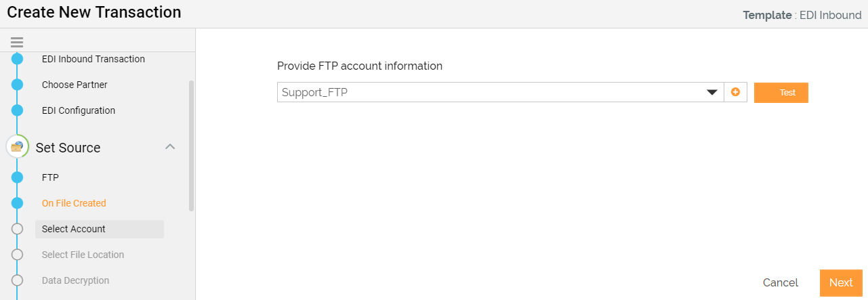This screenshot has height=300, width=868.
Task: Open the hamburger menu icon
Action: (x=17, y=42)
